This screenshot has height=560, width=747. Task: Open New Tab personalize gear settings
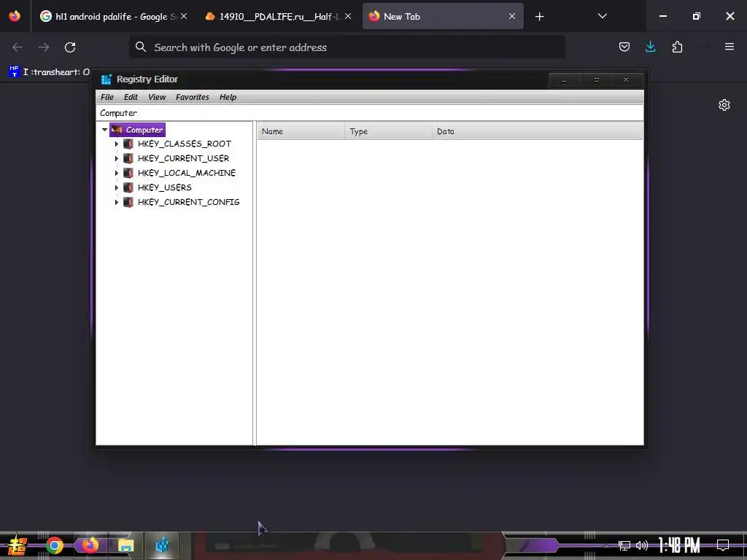(724, 105)
